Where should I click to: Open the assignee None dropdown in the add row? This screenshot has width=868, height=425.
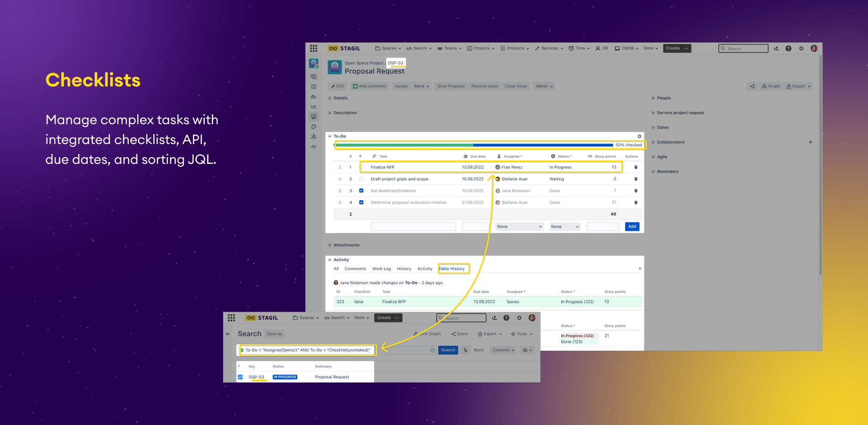[519, 227]
